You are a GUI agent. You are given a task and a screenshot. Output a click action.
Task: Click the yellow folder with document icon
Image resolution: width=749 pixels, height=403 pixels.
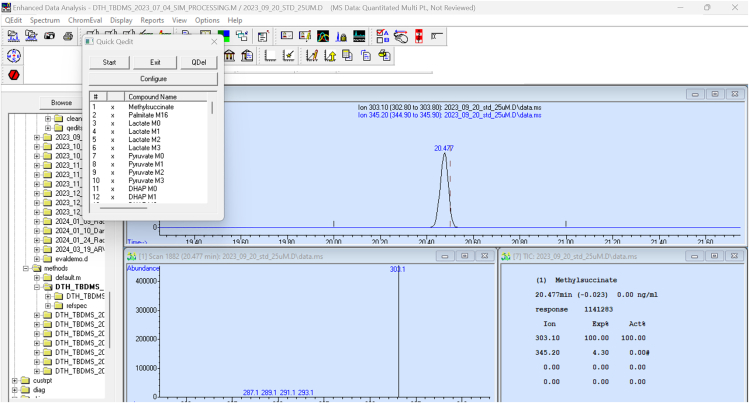pos(384,55)
